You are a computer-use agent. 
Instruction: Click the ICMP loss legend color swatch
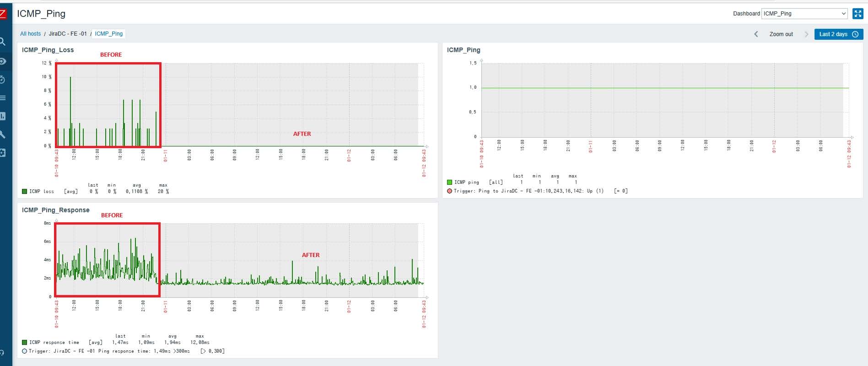(24, 192)
